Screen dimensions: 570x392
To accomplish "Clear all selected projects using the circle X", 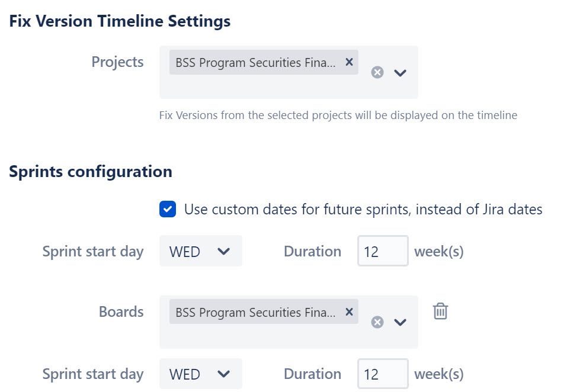I will pos(377,72).
